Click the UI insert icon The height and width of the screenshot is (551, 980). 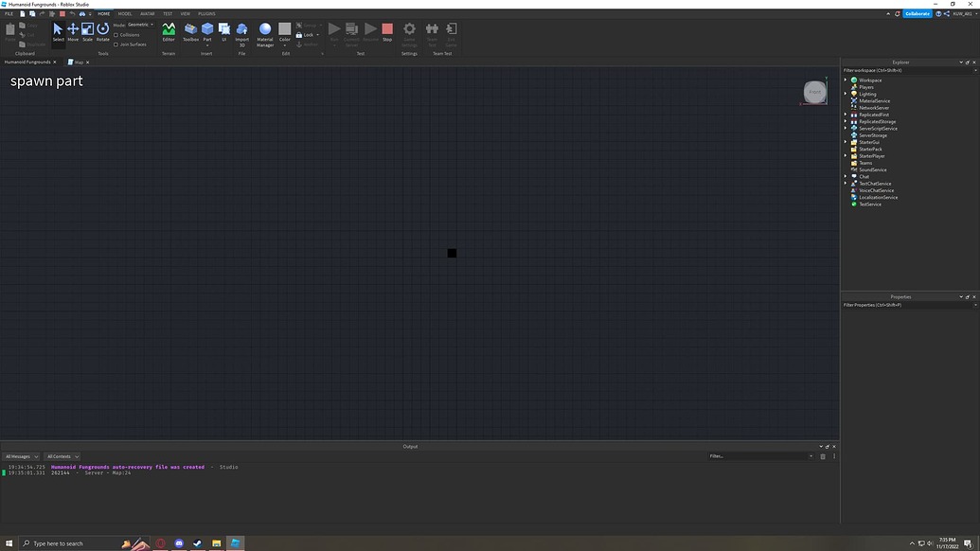click(223, 30)
